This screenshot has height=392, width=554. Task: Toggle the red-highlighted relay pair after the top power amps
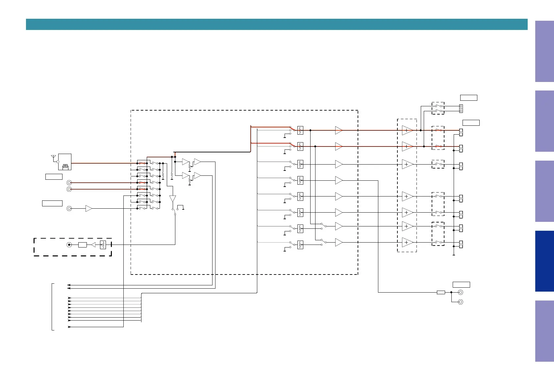438,138
